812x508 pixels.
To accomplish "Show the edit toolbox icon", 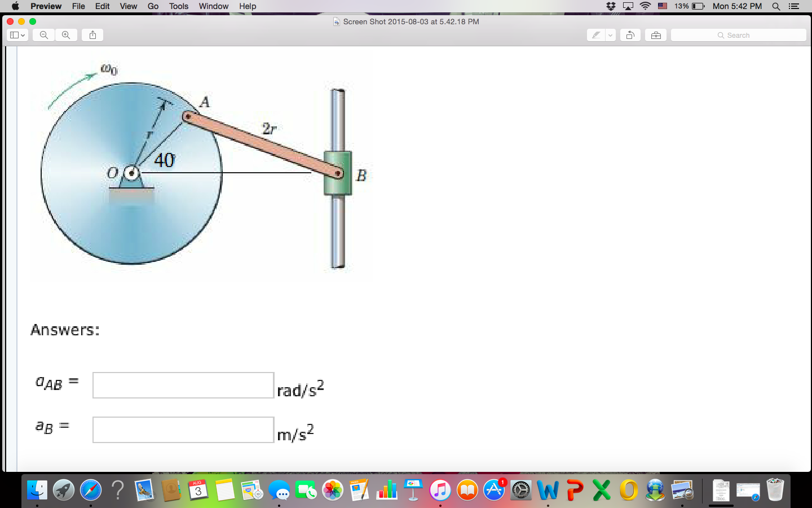I will [x=655, y=35].
